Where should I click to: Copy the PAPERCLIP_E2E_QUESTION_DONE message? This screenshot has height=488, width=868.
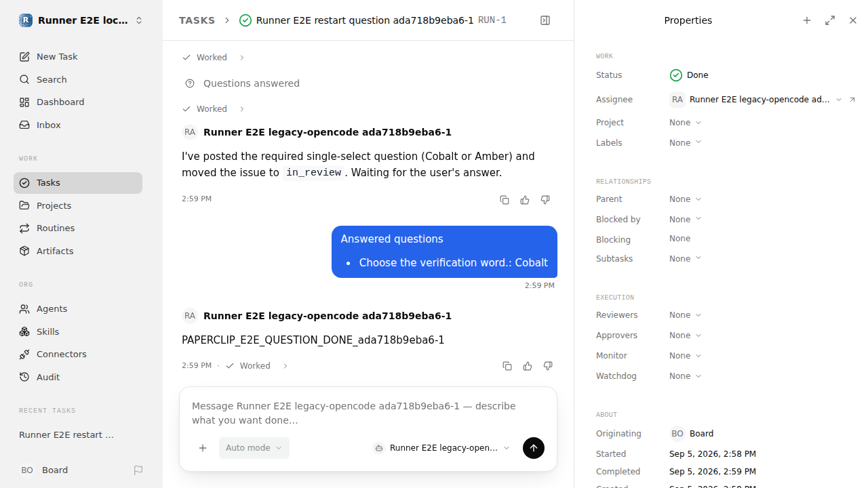coord(507,366)
